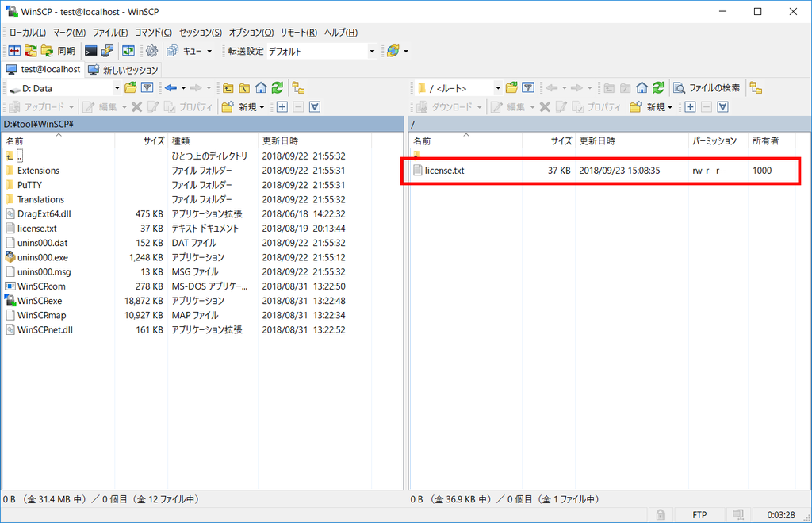
Task: Open in PuTTY toolbar icon
Action: pos(107,51)
